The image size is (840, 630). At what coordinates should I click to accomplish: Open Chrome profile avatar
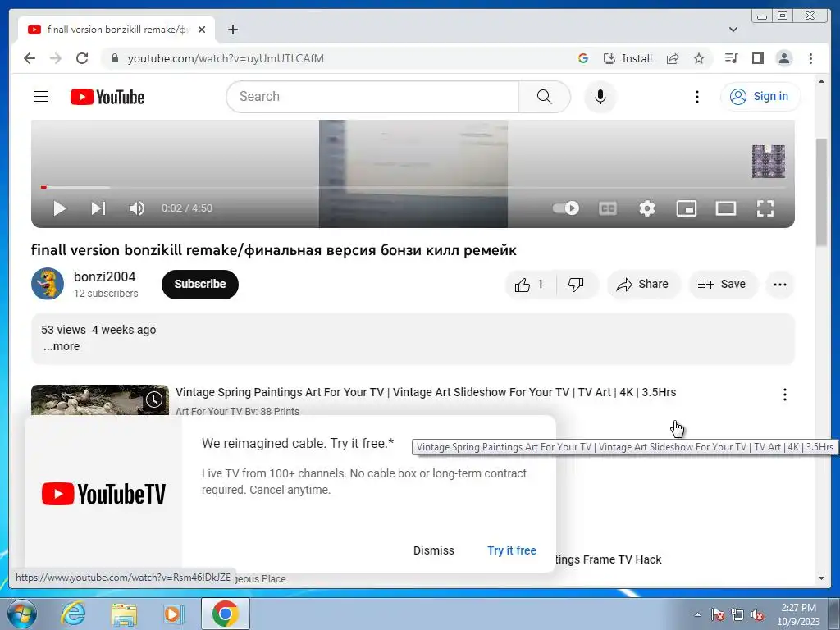tap(783, 58)
